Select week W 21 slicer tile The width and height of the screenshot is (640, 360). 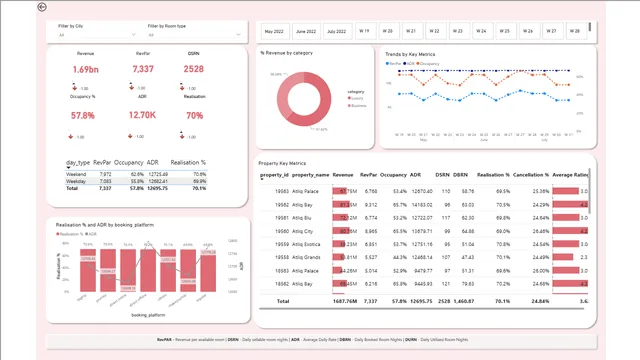point(411,31)
